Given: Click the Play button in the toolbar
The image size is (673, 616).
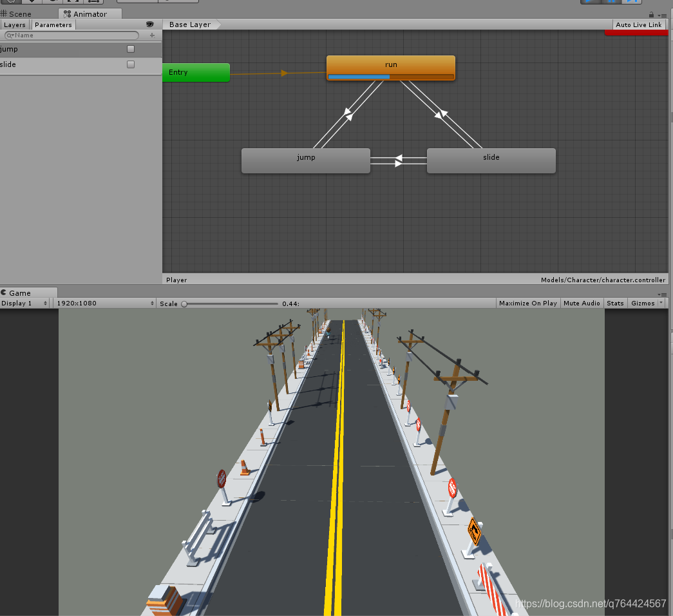Looking at the screenshot, I should click(591, 1).
